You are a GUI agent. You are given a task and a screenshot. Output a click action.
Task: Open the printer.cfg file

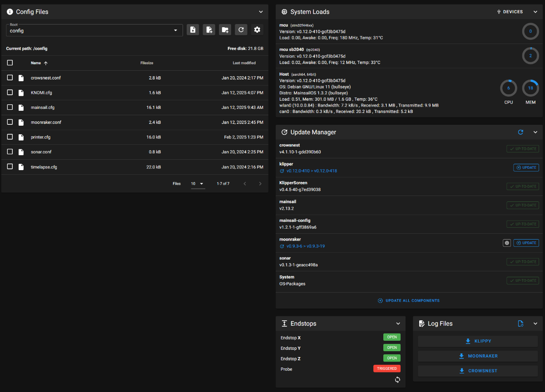coord(40,137)
